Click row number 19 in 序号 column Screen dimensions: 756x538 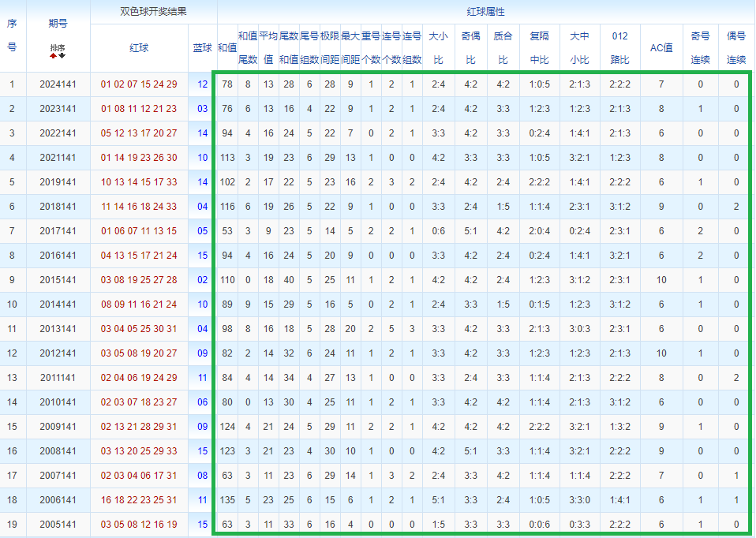pyautogui.click(x=12, y=524)
